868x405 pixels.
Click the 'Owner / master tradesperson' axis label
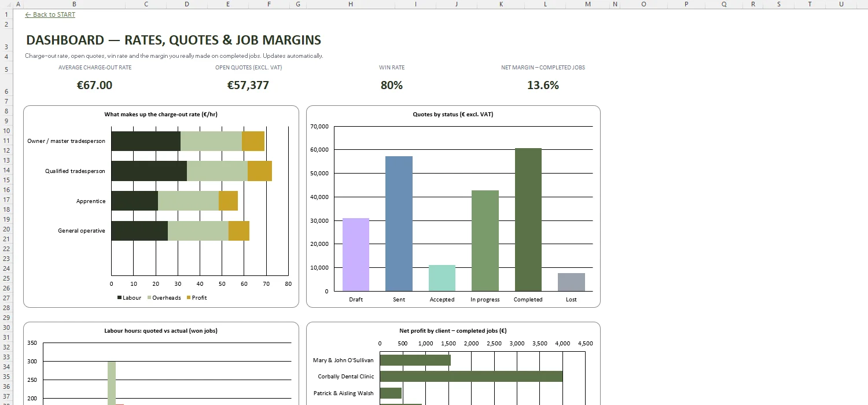click(66, 141)
